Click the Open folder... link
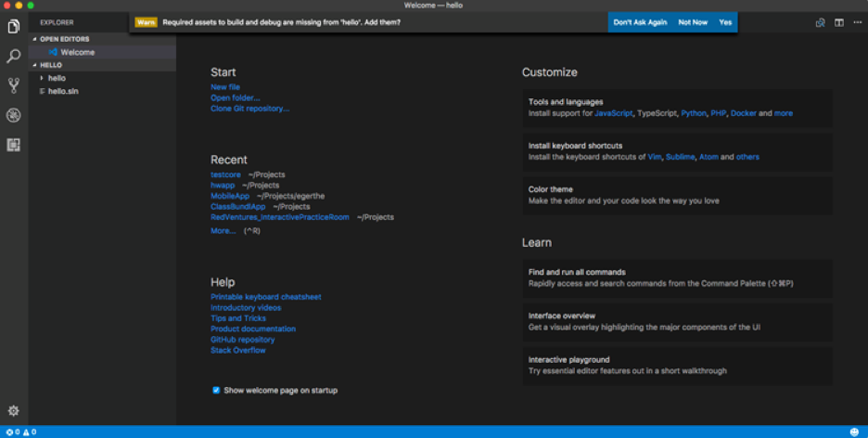The image size is (868, 438). click(236, 98)
